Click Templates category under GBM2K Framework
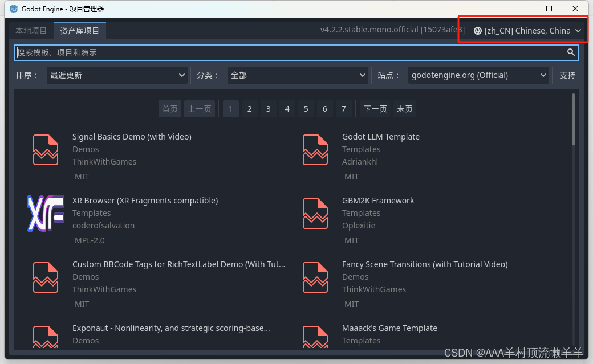593x364 pixels. coord(362,213)
